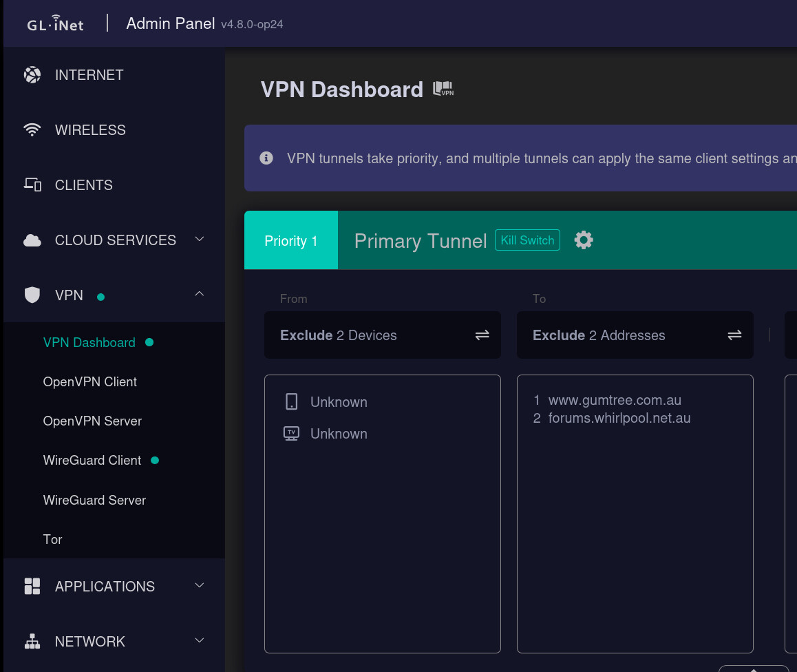Click the VPN menu label

click(x=69, y=295)
